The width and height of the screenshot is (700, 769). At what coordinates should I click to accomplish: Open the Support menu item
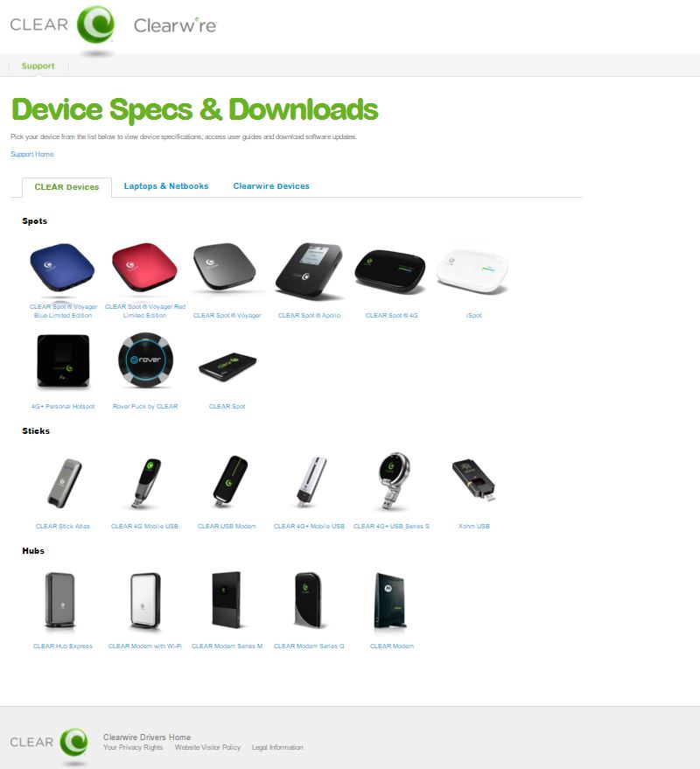[x=38, y=66]
